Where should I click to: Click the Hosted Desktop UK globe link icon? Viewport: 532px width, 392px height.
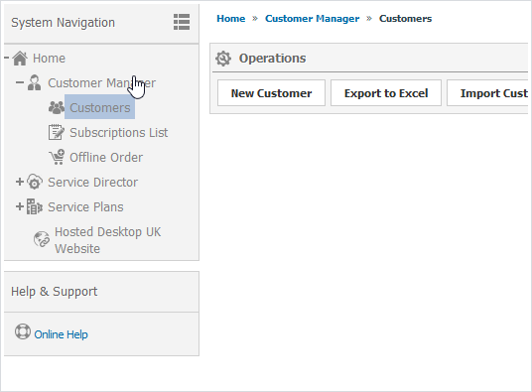(42, 239)
